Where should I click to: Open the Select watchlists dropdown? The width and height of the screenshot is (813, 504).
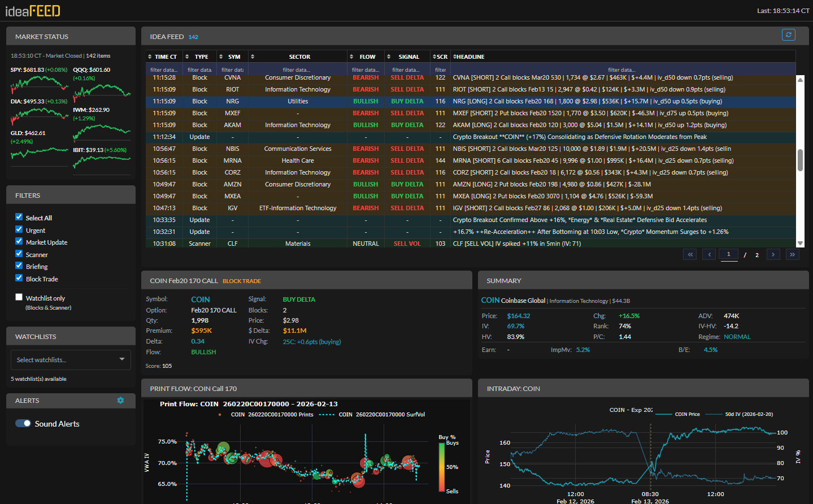pyautogui.click(x=71, y=360)
